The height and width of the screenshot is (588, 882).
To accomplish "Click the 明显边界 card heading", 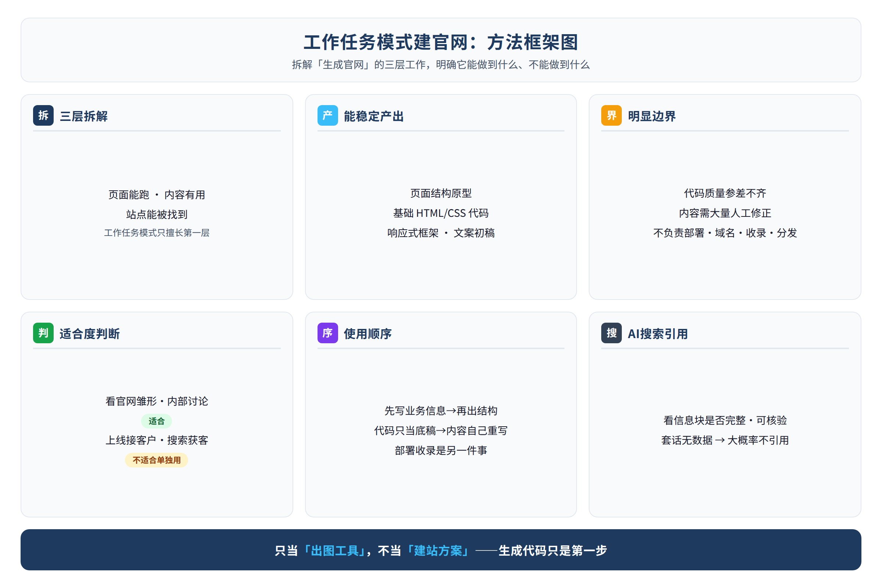I will (652, 116).
